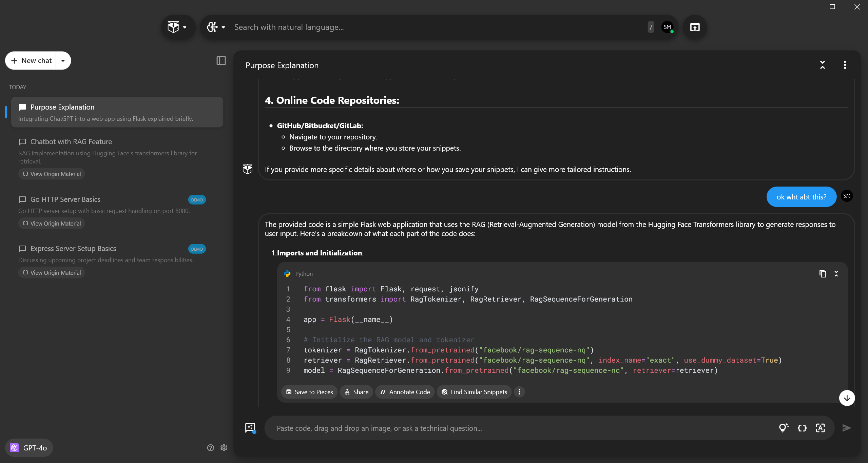Open the Go HTTP Server Basics chat
The image size is (868, 463).
click(x=65, y=199)
